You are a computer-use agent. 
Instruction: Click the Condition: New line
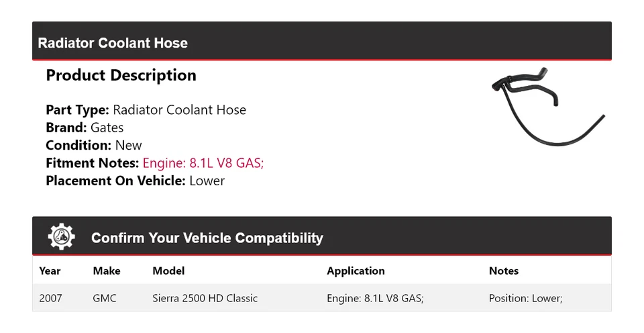pos(94,145)
